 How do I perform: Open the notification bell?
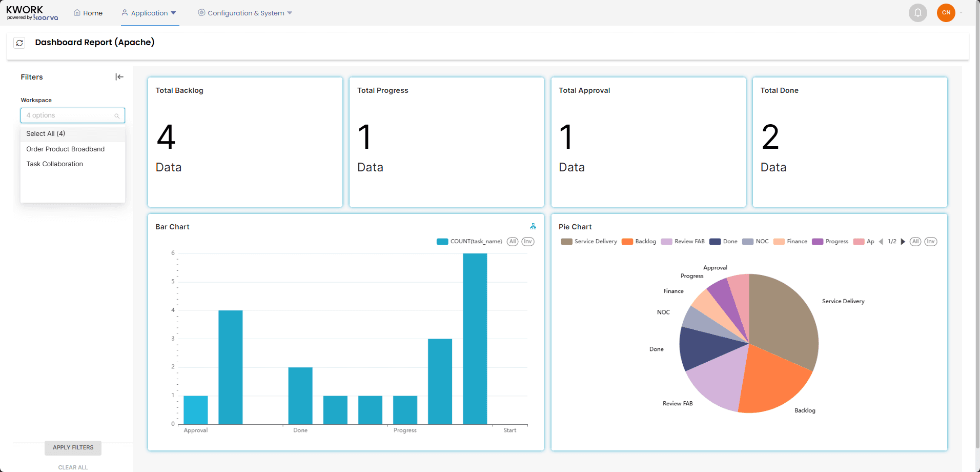[x=918, y=13]
